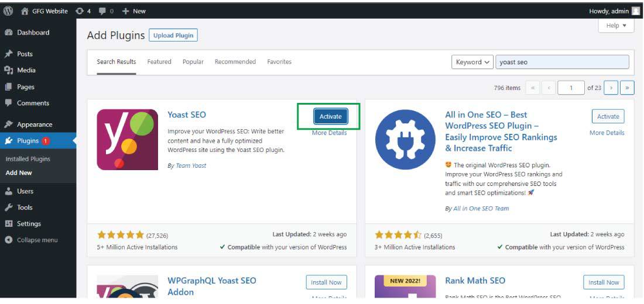
Task: Click the Upload Plugin button
Action: (x=173, y=35)
